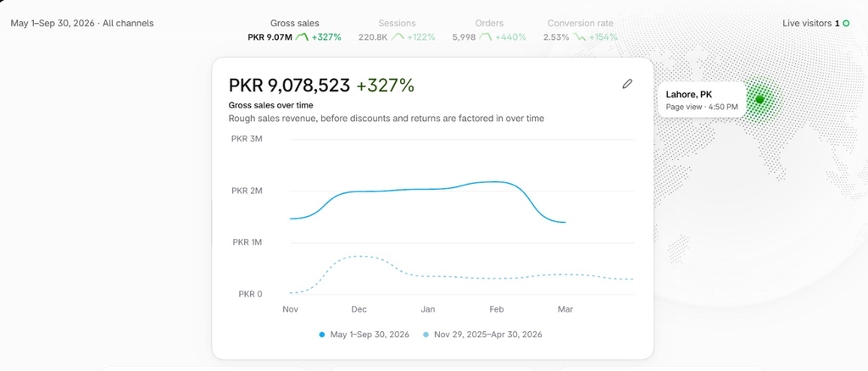The image size is (868, 371).
Task: Click the +122% sessions change
Action: (x=421, y=37)
